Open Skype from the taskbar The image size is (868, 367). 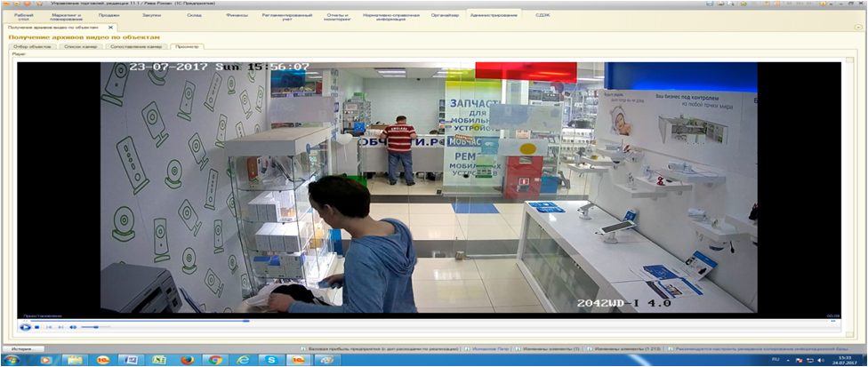(271, 360)
